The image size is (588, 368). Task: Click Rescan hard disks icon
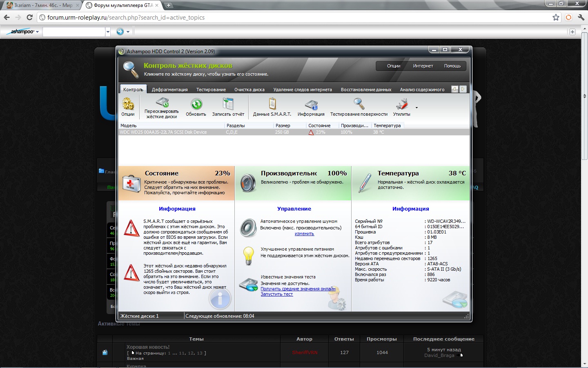tap(162, 103)
